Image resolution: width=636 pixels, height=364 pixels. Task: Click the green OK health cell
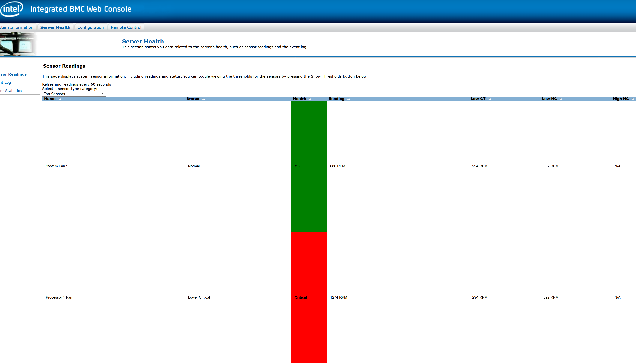click(x=309, y=166)
